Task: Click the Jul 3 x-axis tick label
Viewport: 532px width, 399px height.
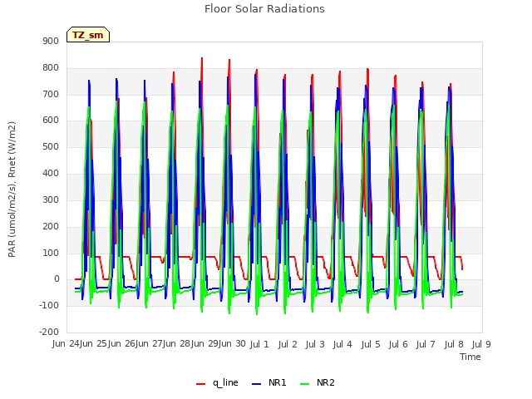Action: point(315,344)
